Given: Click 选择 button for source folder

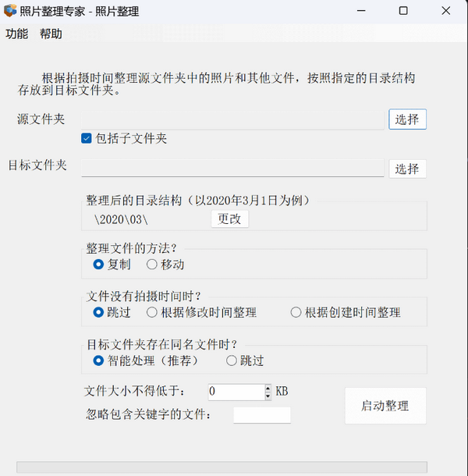Looking at the screenshot, I should tap(407, 119).
